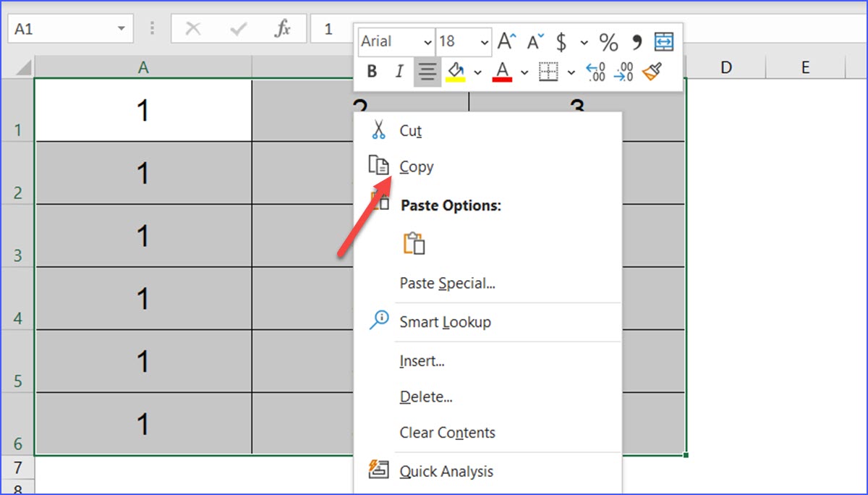Apply the Comma Style icon
This screenshot has width=868, height=495.
(x=637, y=41)
